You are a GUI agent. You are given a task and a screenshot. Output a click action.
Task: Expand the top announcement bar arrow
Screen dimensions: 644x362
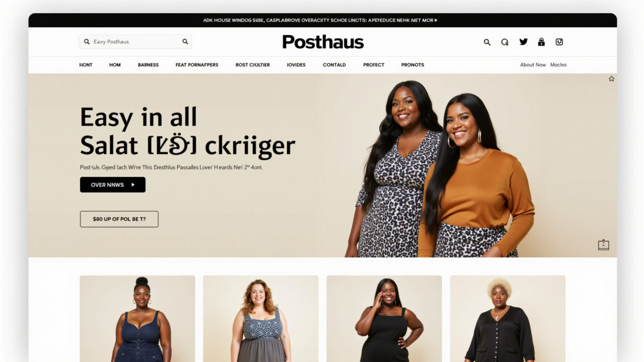(x=436, y=21)
